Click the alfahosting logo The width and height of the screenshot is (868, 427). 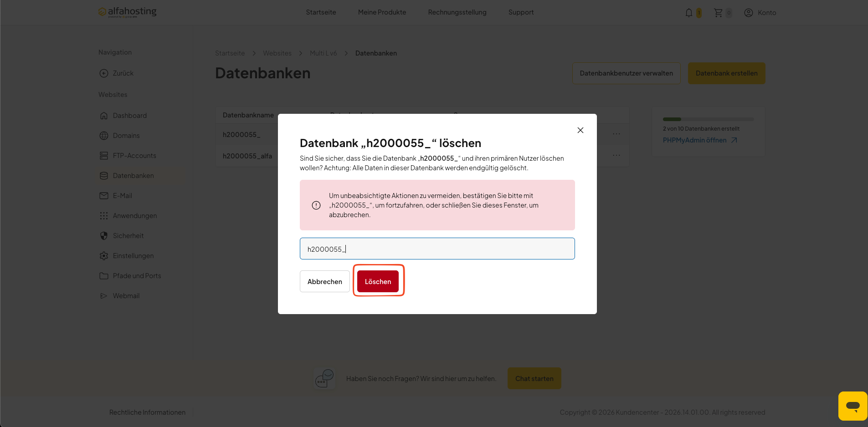[x=127, y=12]
